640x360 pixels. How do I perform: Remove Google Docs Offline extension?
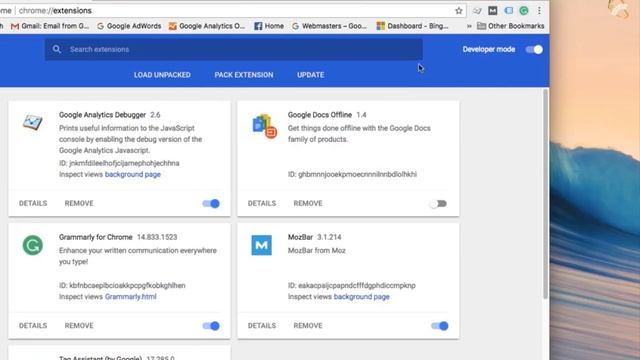[308, 203]
